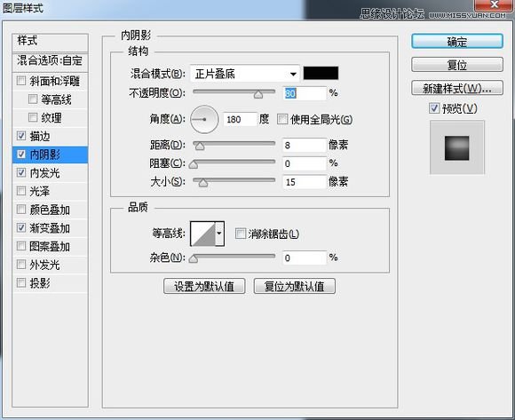Open the 内发光 settings row
This screenshot has width=515, height=420.
click(51, 173)
